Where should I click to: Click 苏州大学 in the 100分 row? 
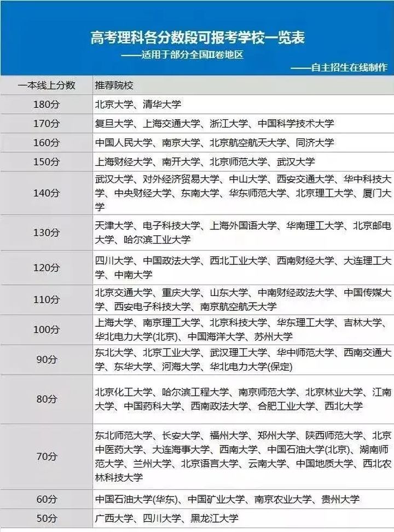[274, 337]
